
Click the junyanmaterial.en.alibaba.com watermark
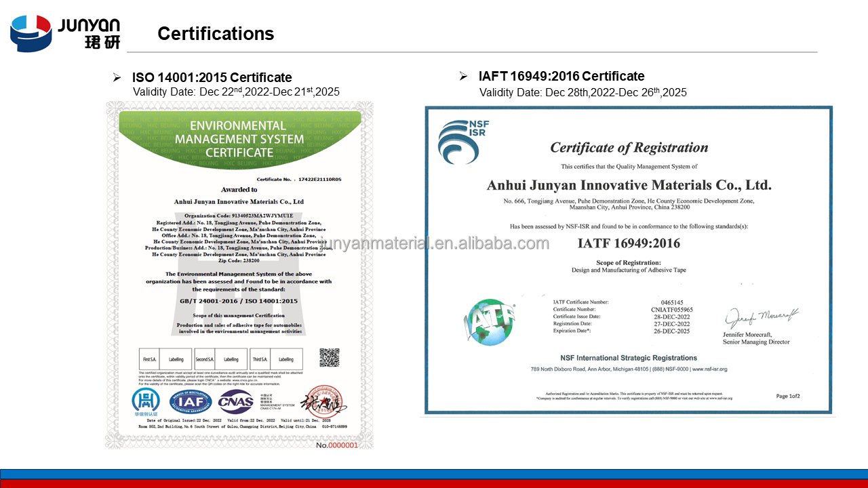434,243
